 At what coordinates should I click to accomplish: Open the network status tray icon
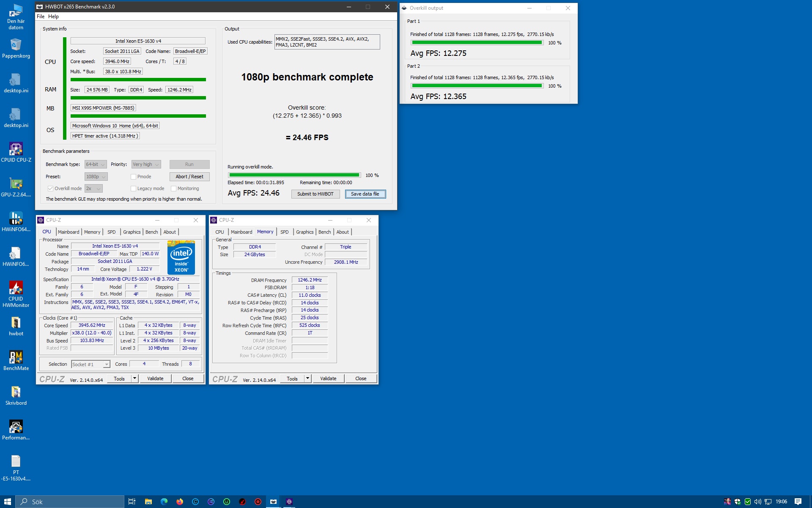point(768,502)
